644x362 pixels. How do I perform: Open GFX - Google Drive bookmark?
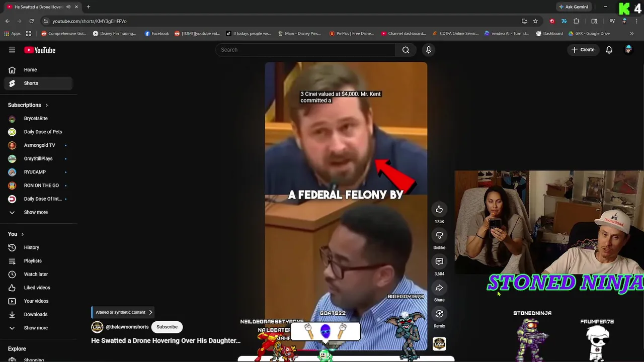589,34
